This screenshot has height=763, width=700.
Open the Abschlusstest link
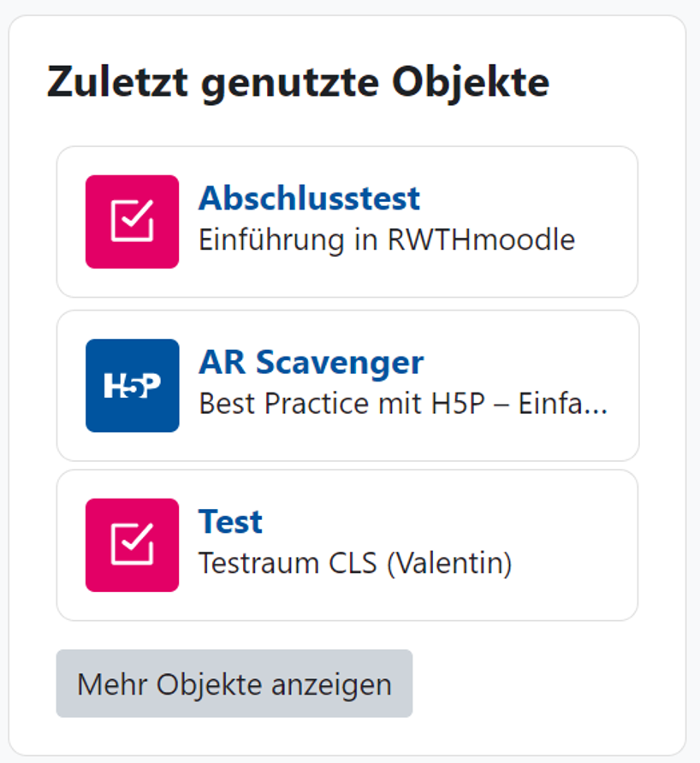(309, 198)
